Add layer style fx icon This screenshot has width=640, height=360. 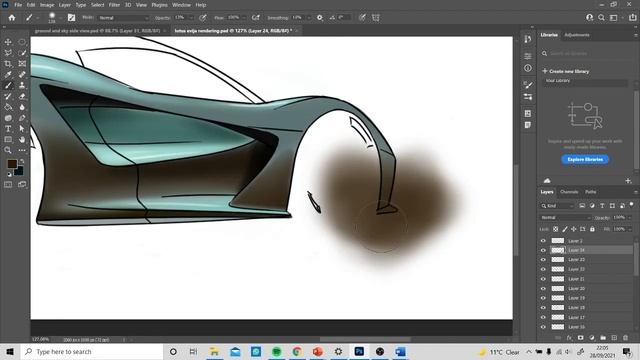(569, 338)
